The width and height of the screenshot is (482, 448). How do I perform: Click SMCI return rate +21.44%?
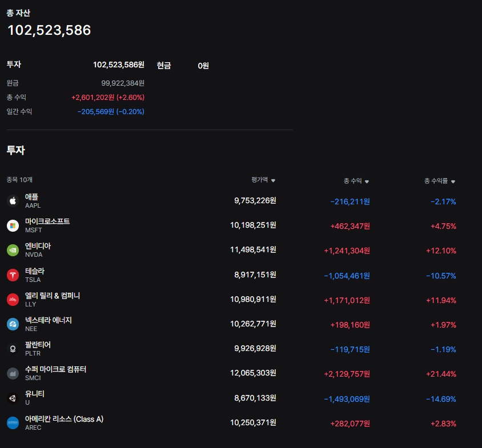pos(441,374)
